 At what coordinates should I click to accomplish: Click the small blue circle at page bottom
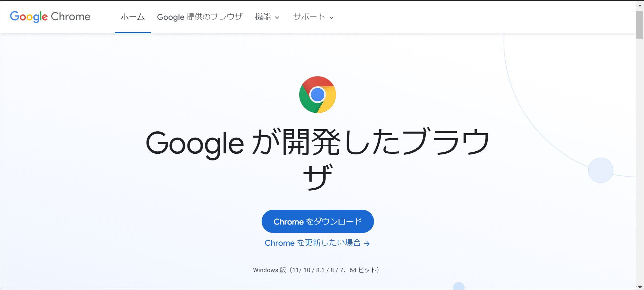tap(459, 286)
